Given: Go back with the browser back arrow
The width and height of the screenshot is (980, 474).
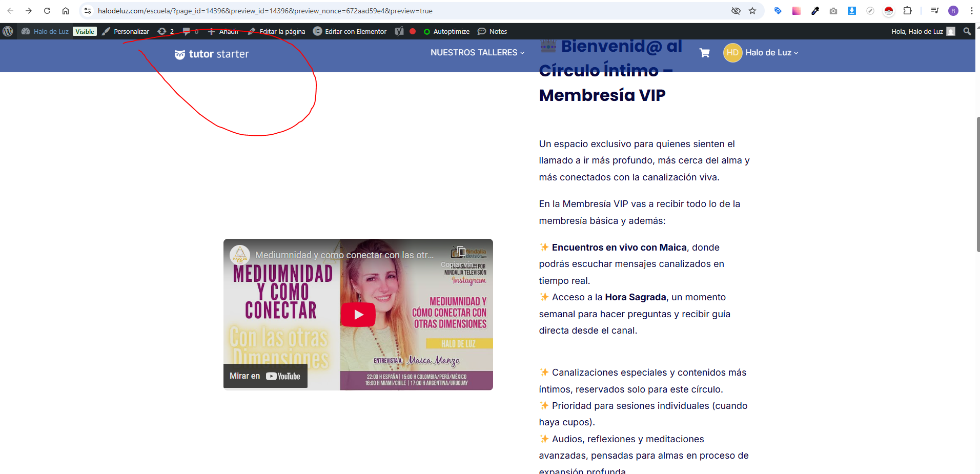Looking at the screenshot, I should click(10, 11).
